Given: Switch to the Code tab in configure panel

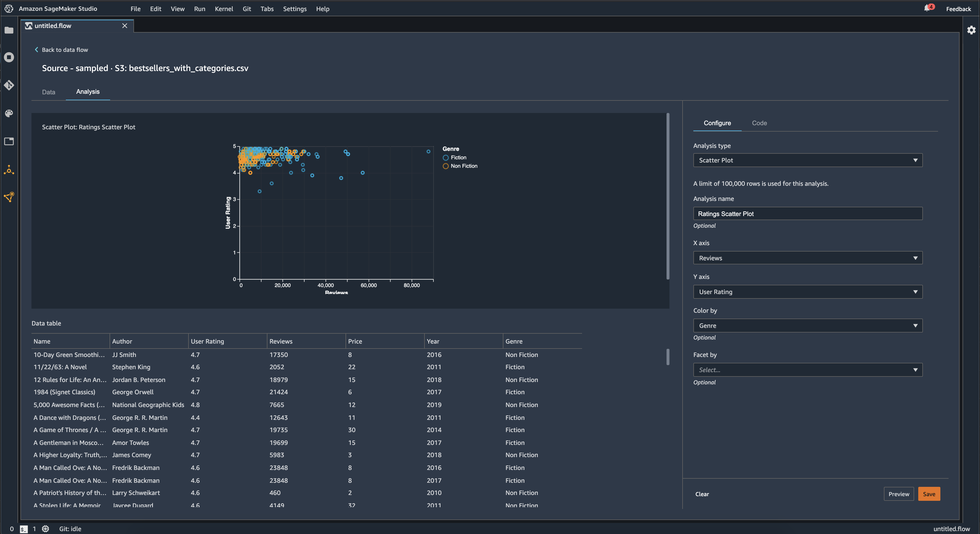Looking at the screenshot, I should pyautogui.click(x=759, y=122).
